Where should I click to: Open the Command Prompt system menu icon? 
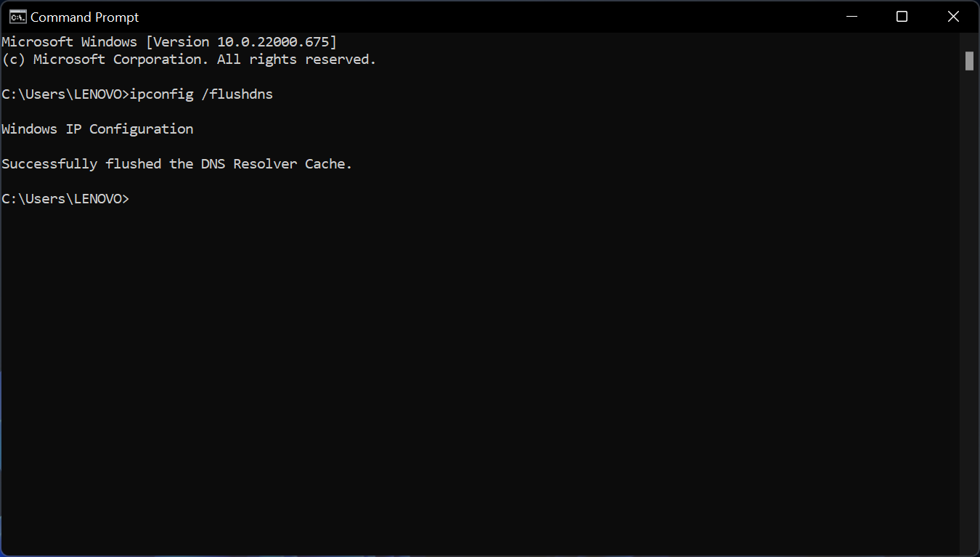coord(17,17)
